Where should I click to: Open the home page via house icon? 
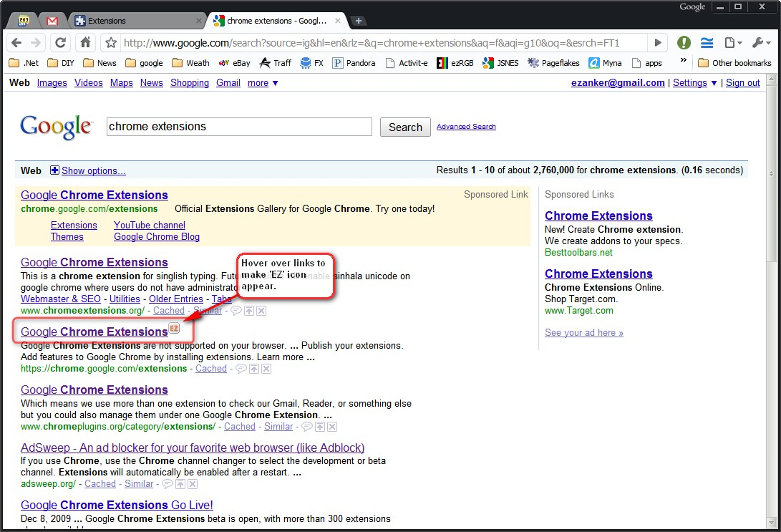[x=86, y=43]
